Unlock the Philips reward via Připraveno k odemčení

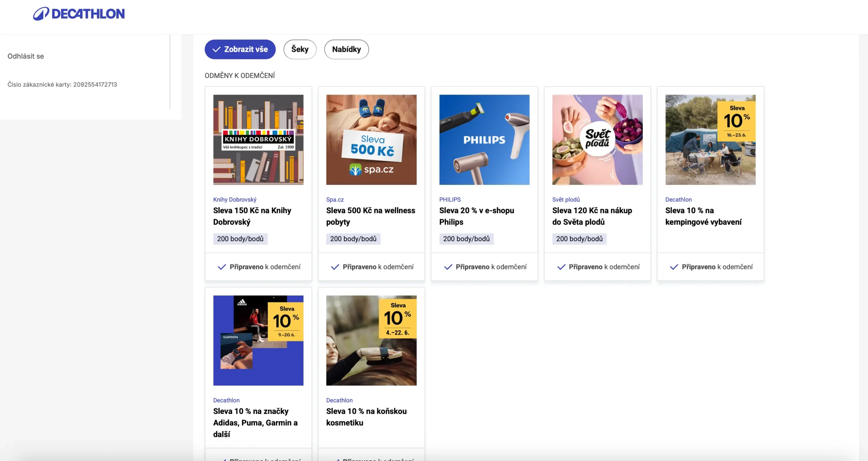(485, 267)
